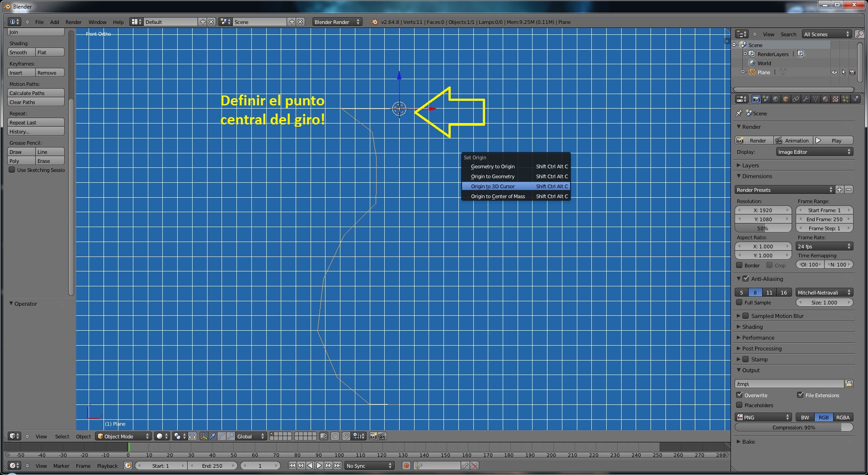This screenshot has height=475, width=868.
Task: Open the Particles sparkle tab
Action: (846, 99)
